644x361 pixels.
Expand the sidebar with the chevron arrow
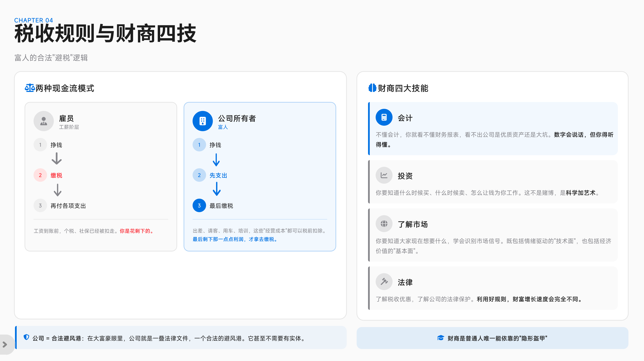(5, 345)
